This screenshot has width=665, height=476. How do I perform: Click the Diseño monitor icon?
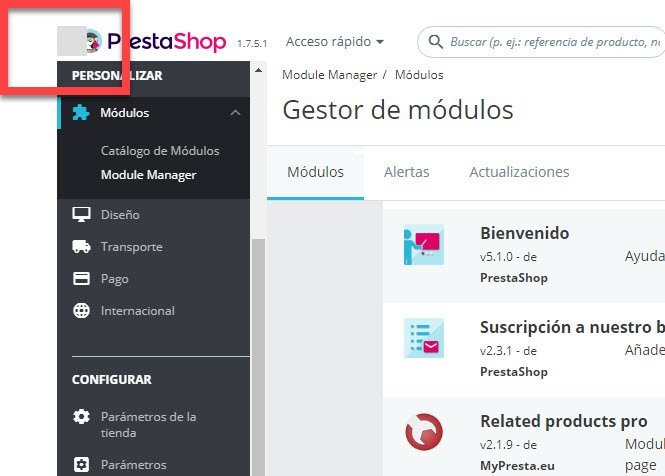coord(81,214)
